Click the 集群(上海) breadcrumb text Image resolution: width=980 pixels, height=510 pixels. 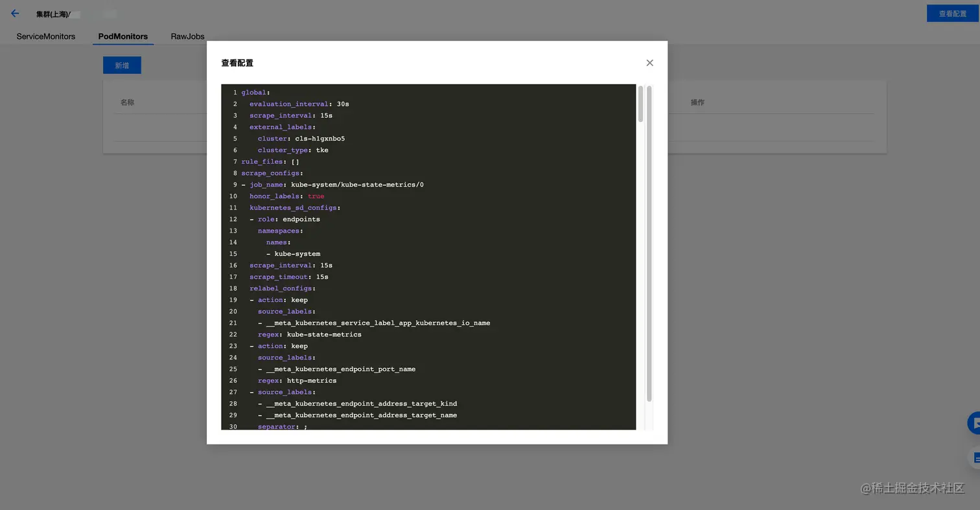(x=53, y=14)
